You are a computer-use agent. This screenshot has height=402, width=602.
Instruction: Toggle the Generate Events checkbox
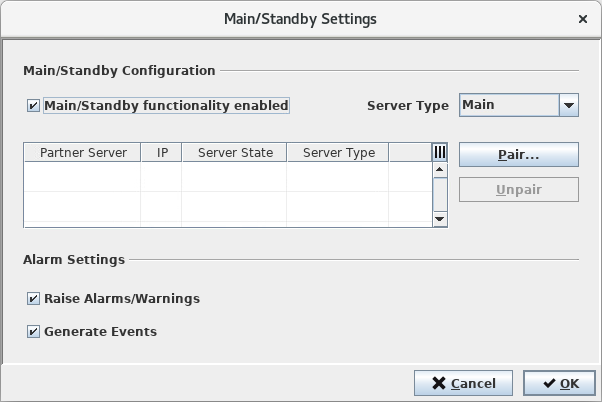coord(34,331)
